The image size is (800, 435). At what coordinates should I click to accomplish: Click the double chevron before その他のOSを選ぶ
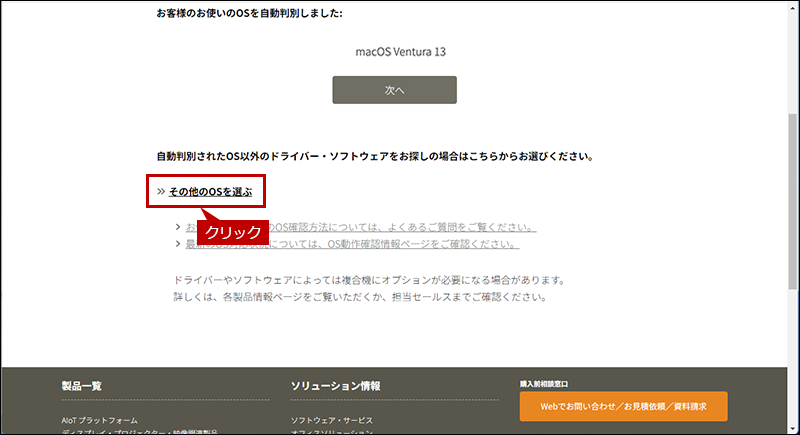[x=161, y=192]
